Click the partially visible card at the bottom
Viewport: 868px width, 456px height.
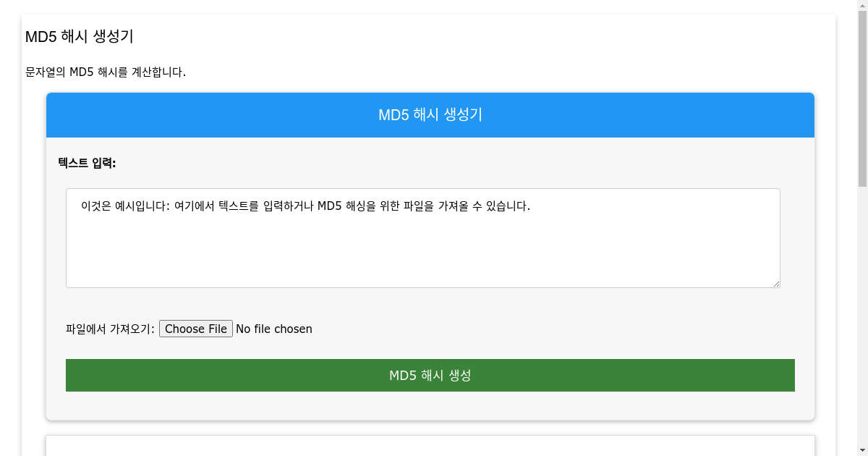pos(430,447)
